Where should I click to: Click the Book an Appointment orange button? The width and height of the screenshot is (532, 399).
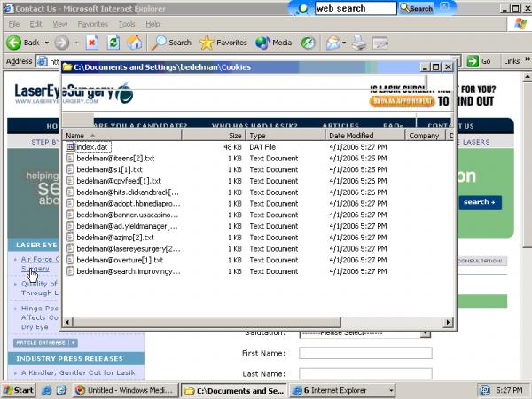click(402, 101)
